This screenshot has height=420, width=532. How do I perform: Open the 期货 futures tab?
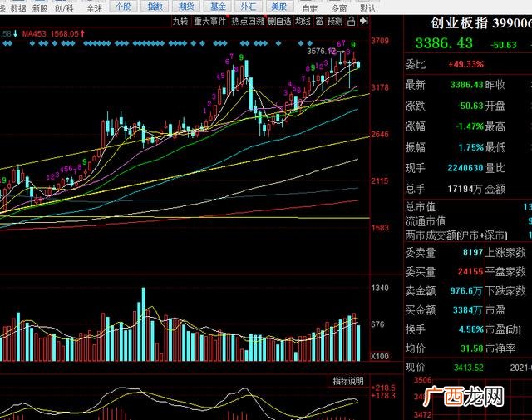point(186,6)
